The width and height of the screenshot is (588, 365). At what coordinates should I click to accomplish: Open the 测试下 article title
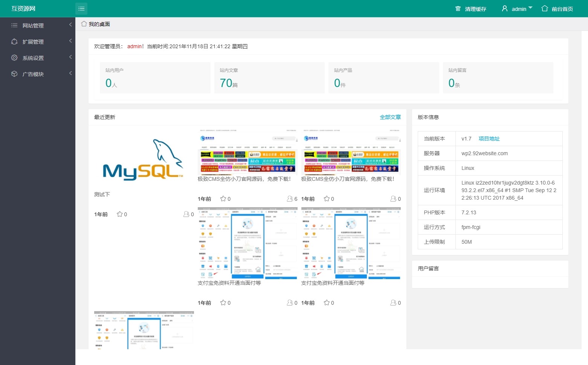pyautogui.click(x=102, y=194)
